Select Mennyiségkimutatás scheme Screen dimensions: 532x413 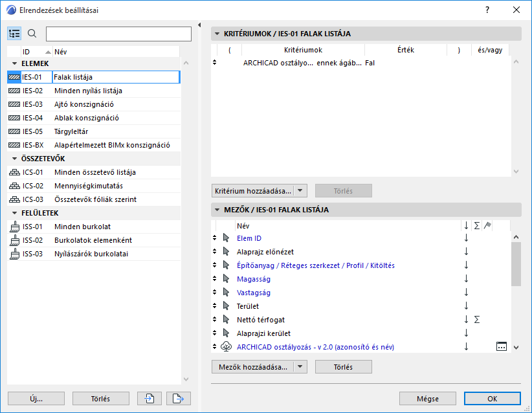(94, 186)
